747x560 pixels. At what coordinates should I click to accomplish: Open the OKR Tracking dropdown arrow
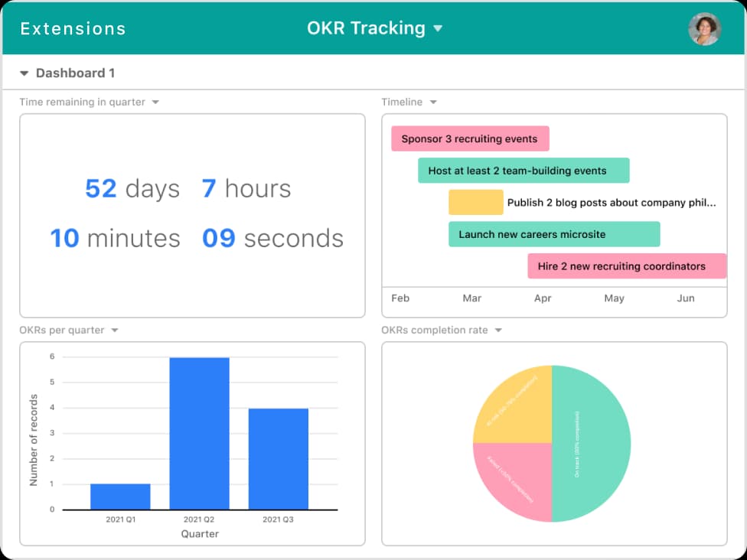pyautogui.click(x=438, y=28)
